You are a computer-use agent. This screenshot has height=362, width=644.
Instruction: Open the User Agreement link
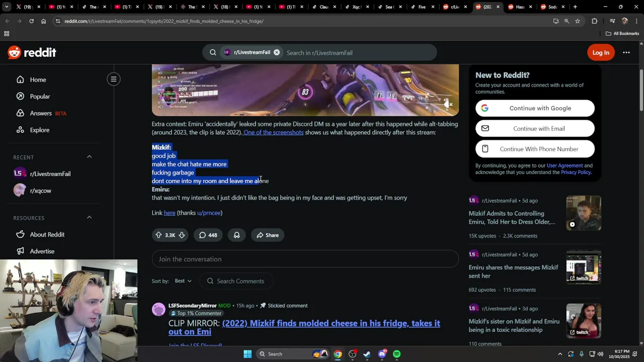tap(565, 165)
